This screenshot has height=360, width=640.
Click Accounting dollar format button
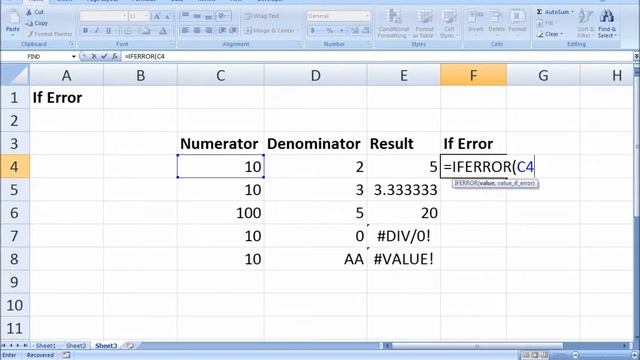(313, 31)
